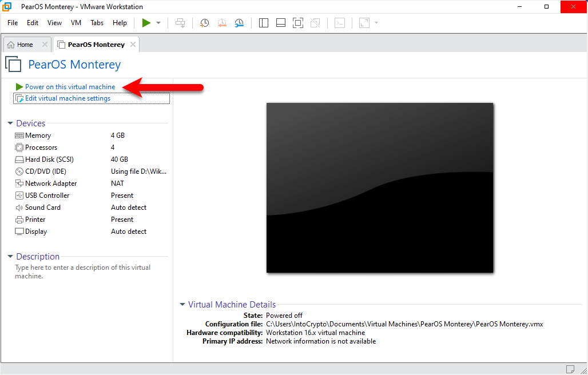Screen dimensions: 588x375
Task: Open the stretch display dropdown arrow
Action: pyautogui.click(x=376, y=23)
